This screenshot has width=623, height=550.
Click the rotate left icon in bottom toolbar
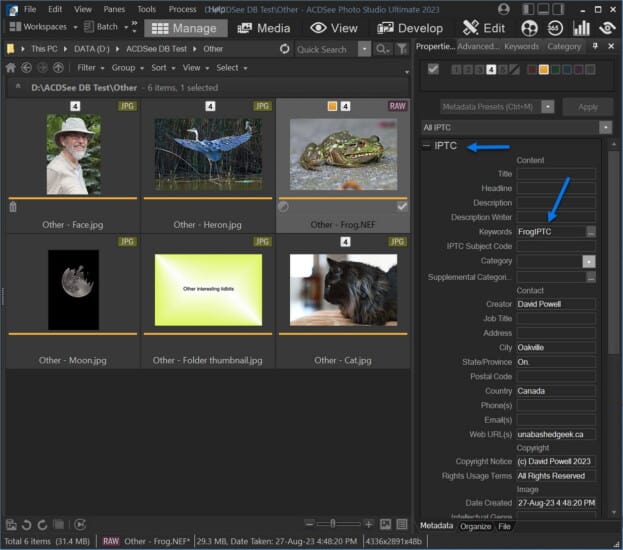pyautogui.click(x=27, y=524)
